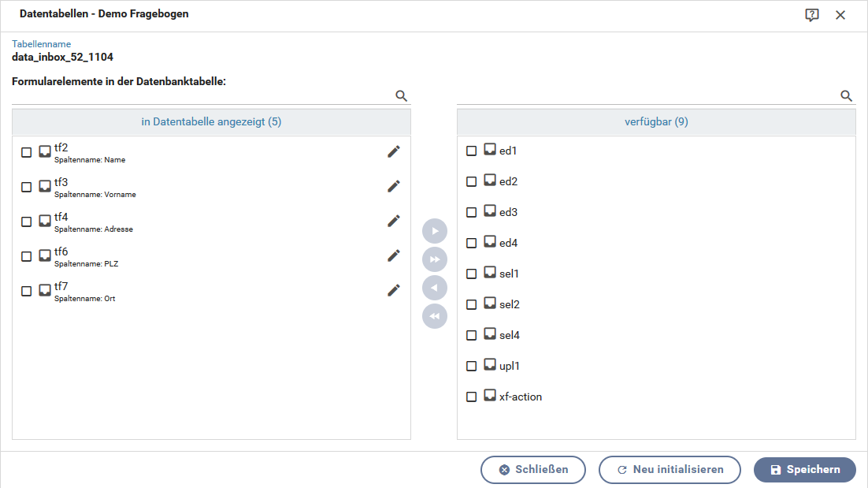The width and height of the screenshot is (868, 488).
Task: Check the tf3 Vorname checkbox
Action: pyautogui.click(x=27, y=188)
